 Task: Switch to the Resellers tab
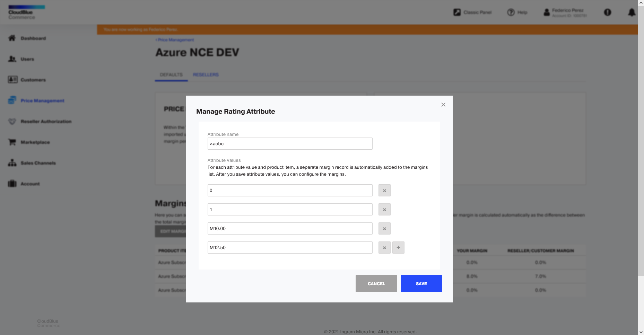206,75
